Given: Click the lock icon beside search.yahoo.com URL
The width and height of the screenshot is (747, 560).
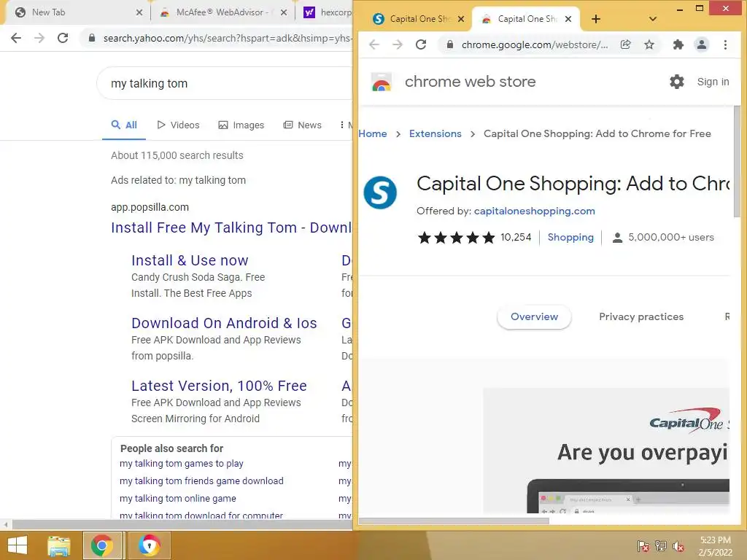Looking at the screenshot, I should (92, 38).
